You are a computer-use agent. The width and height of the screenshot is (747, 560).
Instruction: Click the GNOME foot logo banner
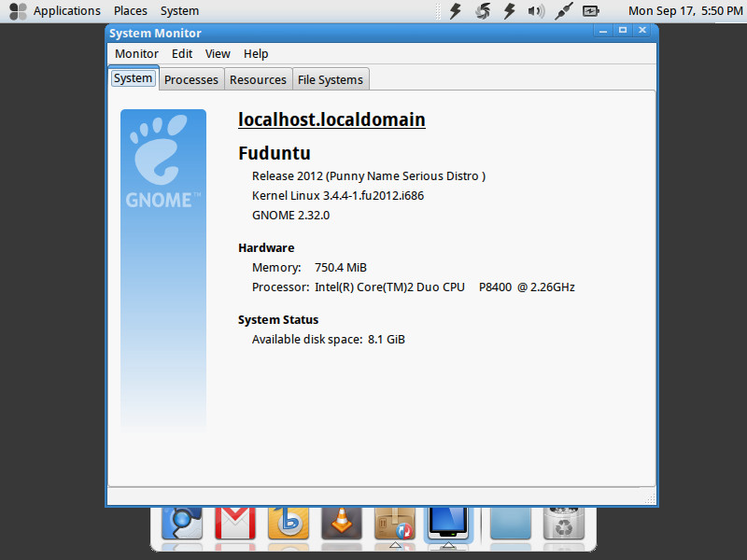coord(163,271)
